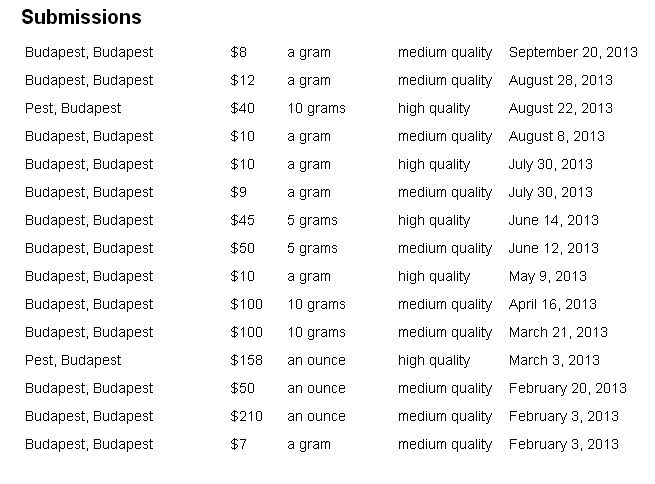Select the March 21, 2013 date

tap(558, 332)
